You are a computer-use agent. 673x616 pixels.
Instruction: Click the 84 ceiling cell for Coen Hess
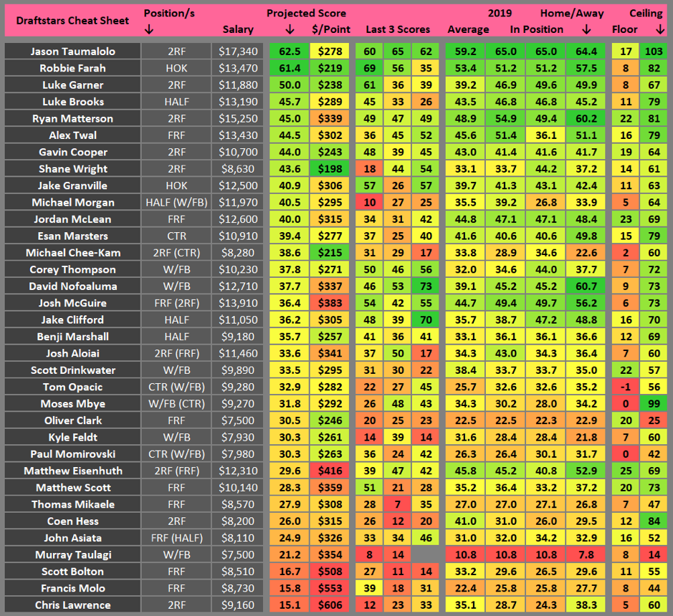point(653,521)
